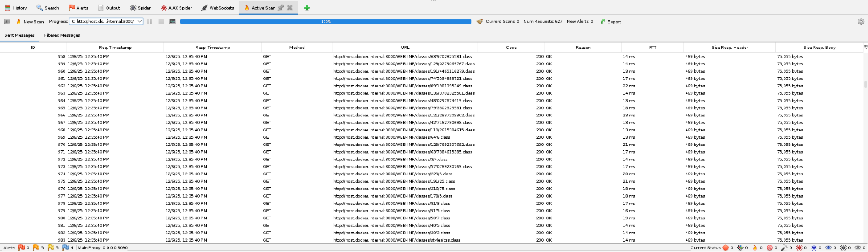Click the hammer status icon
Viewport: 868px width, 252px height.
[785, 247]
